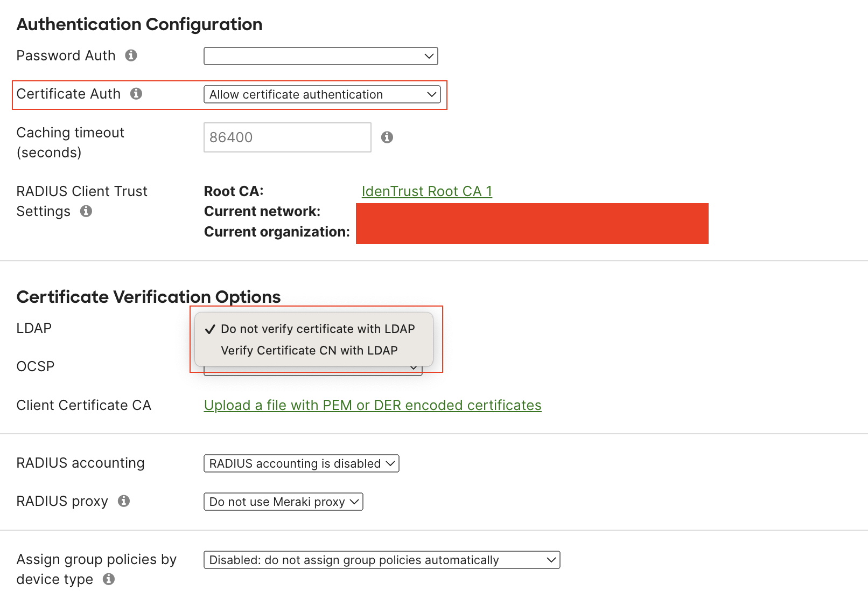Open the IdenTrust Root CA 1 link
The height and width of the screenshot is (611, 868).
pos(426,191)
